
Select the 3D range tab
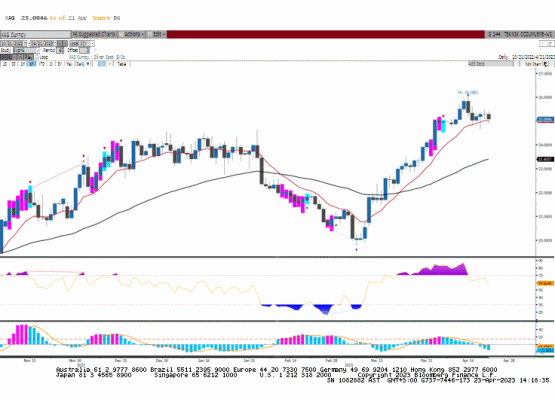pos(13,64)
